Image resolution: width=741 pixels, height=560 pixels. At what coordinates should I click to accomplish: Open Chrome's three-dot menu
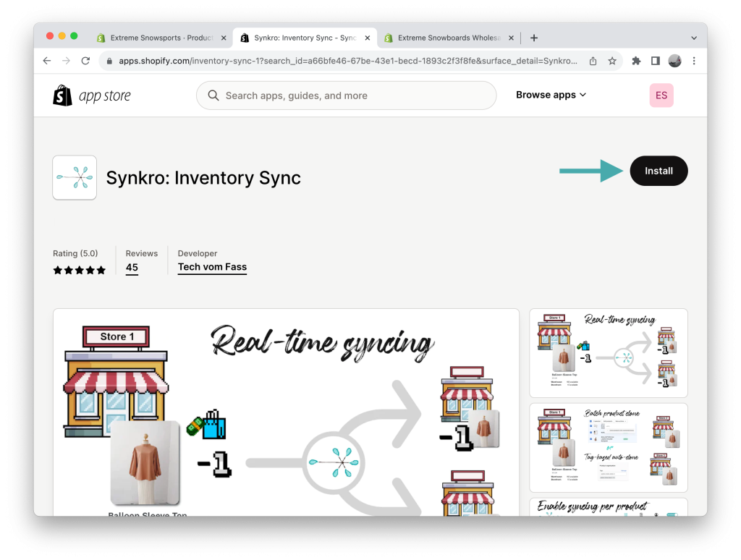click(x=694, y=61)
